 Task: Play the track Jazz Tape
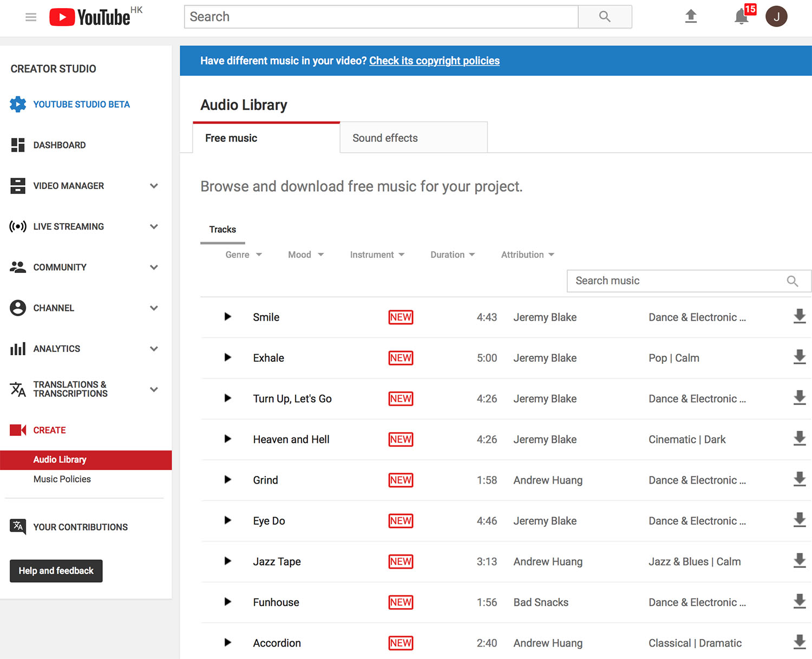pos(228,561)
